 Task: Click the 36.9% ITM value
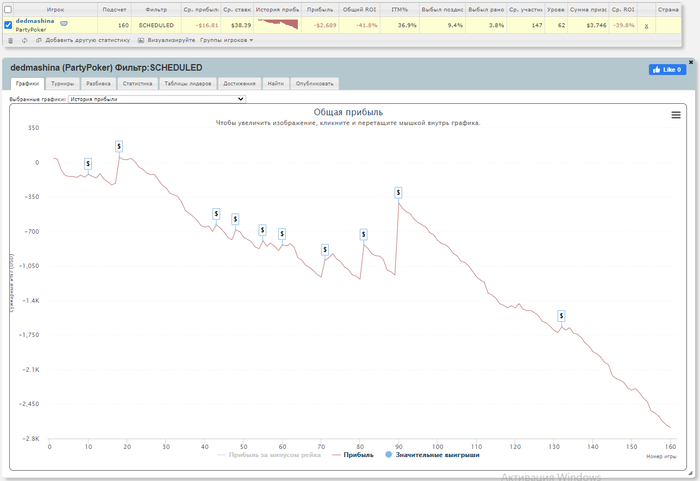tap(407, 25)
